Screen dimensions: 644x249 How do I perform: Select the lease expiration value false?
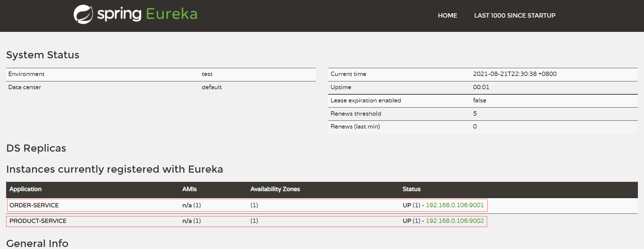pyautogui.click(x=480, y=100)
